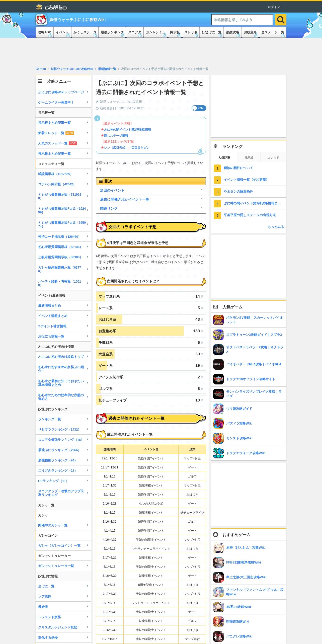Click もっとみる link under ranking
322x644 pixels.
click(276, 227)
